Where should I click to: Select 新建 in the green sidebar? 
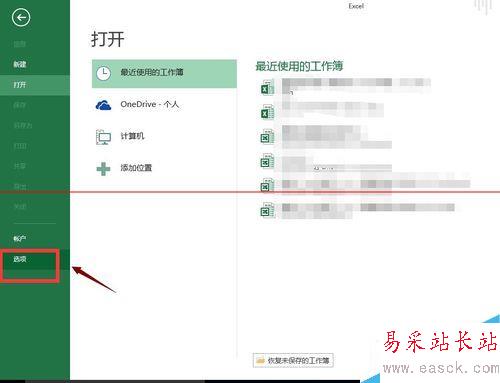coord(35,64)
